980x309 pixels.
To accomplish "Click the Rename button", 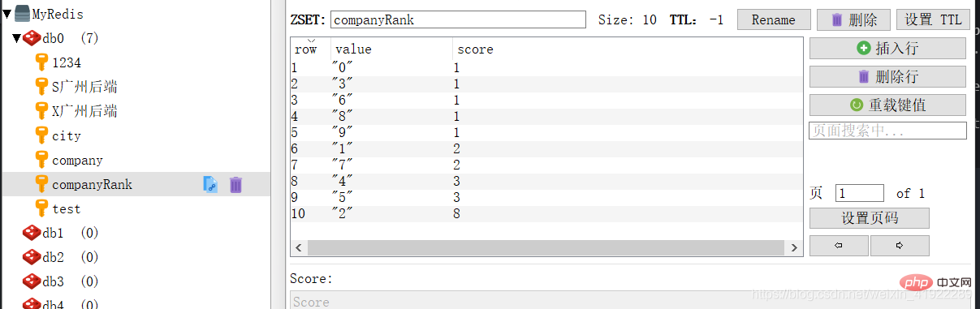I will 774,19.
